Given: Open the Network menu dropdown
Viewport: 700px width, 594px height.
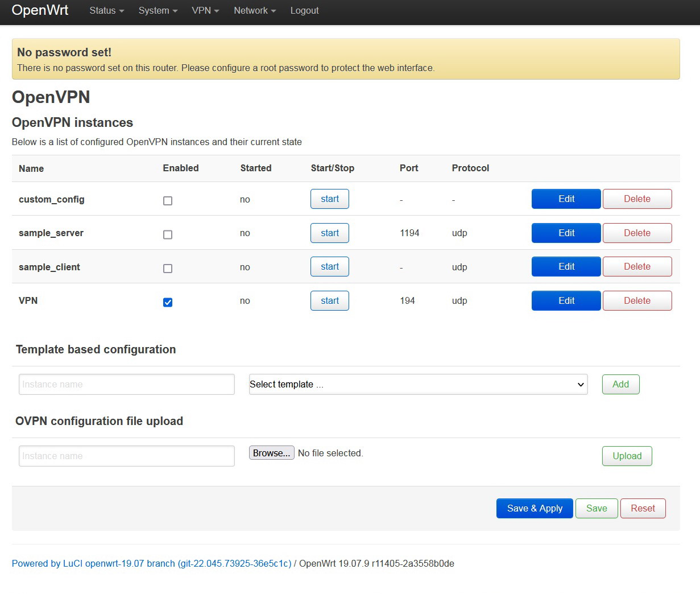Looking at the screenshot, I should pos(254,10).
